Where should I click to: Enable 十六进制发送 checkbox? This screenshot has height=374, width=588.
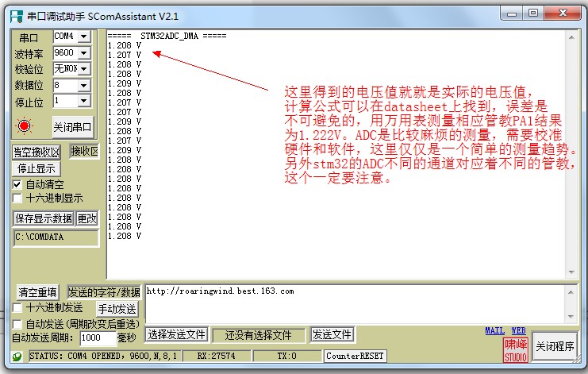(17, 308)
